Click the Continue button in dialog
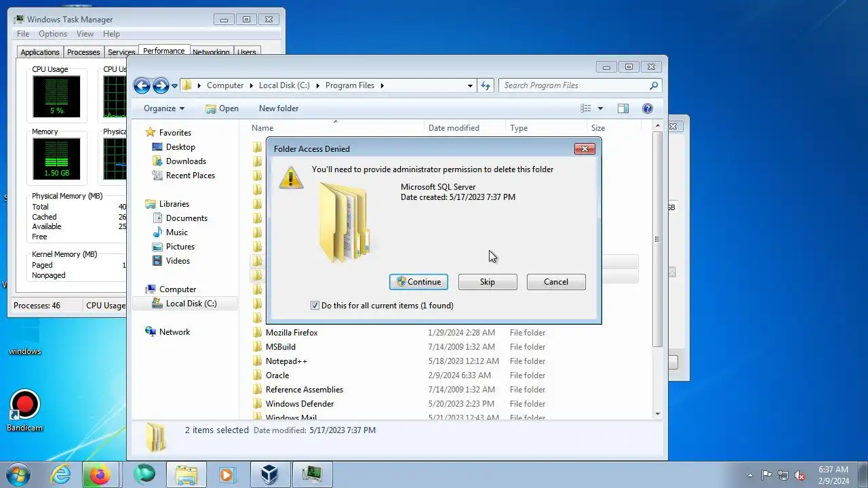The height and width of the screenshot is (488, 868). click(x=418, y=282)
